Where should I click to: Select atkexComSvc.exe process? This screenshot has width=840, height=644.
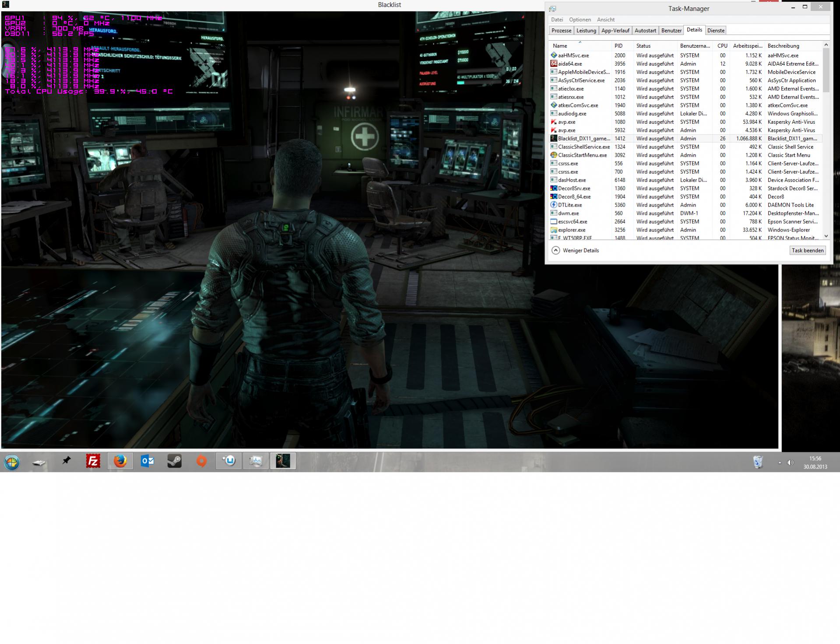pyautogui.click(x=685, y=105)
